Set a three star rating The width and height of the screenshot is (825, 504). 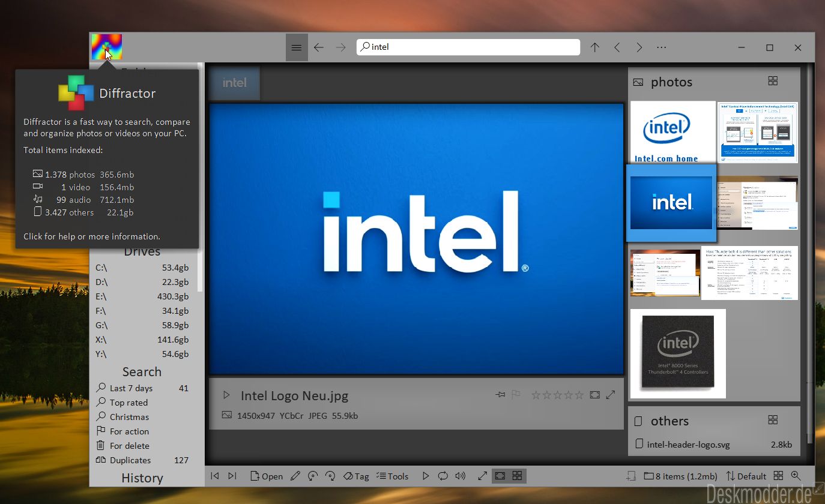pyautogui.click(x=557, y=395)
